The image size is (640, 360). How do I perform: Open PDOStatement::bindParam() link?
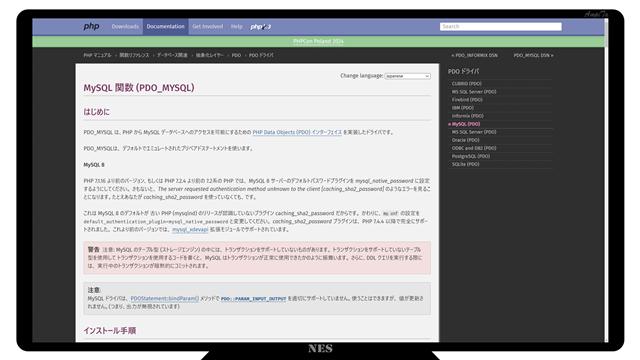[x=164, y=298]
